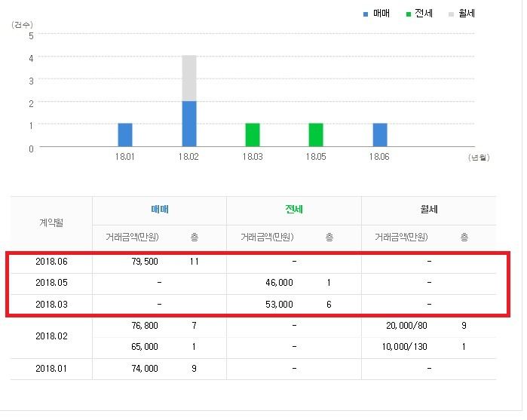Click the 18.02 axis label

pyautogui.click(x=188, y=157)
